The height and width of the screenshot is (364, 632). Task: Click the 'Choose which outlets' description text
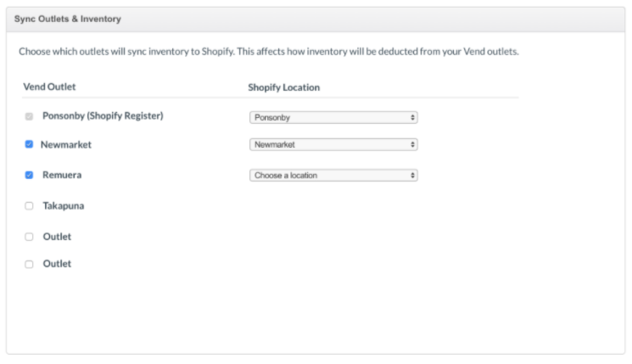coord(268,52)
